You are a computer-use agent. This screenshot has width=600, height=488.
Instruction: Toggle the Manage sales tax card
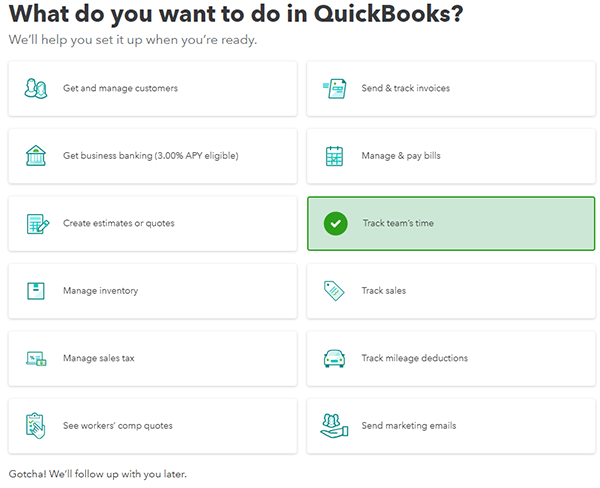(153, 359)
